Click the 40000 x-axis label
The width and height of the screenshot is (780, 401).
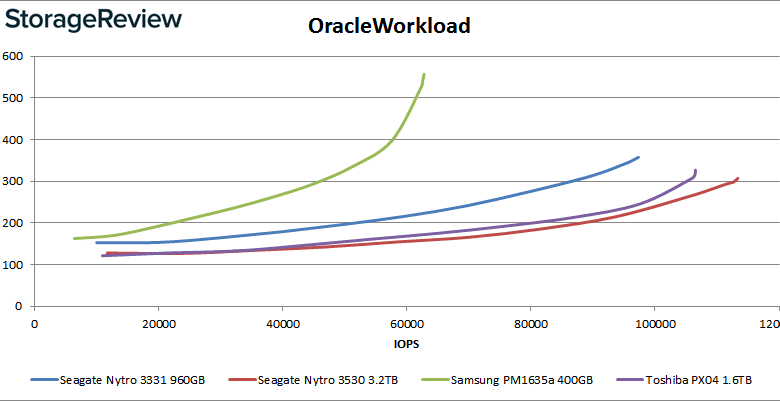282,324
